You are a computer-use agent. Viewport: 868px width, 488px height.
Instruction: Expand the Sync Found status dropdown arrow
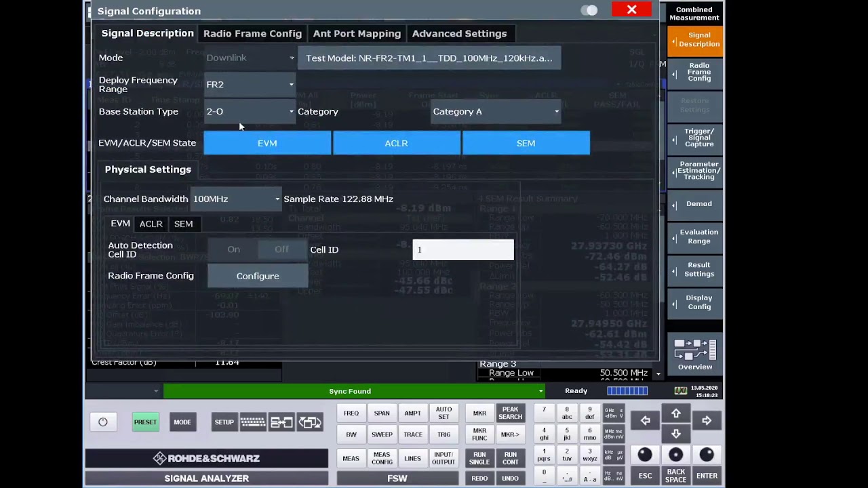tap(540, 391)
